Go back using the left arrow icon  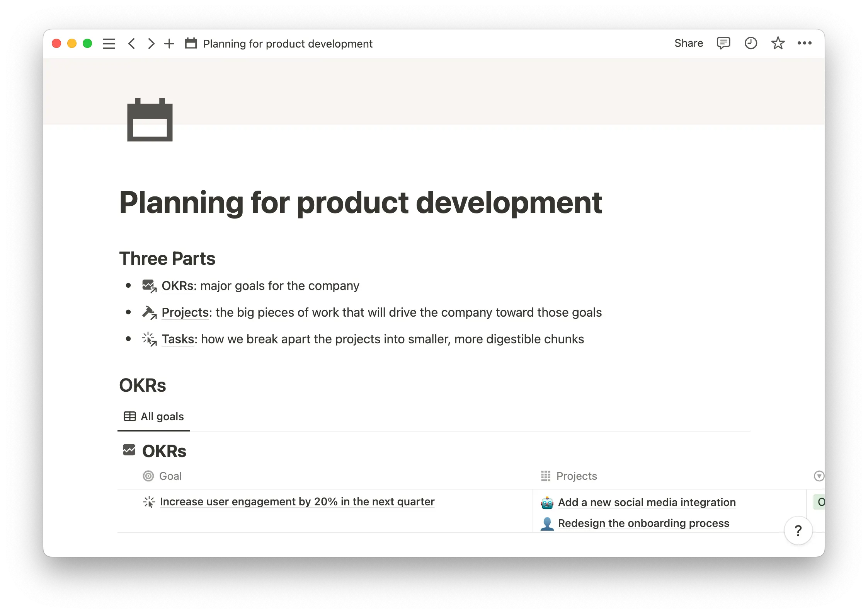tap(132, 43)
